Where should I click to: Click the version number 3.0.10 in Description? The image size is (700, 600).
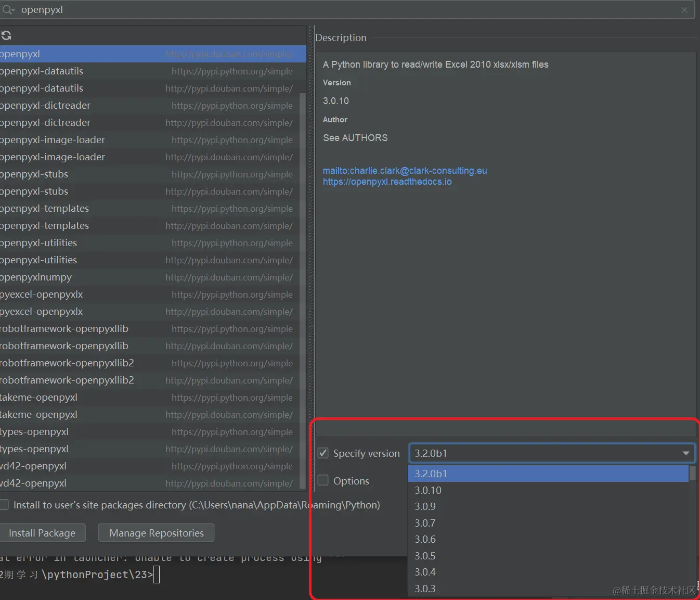pos(336,101)
